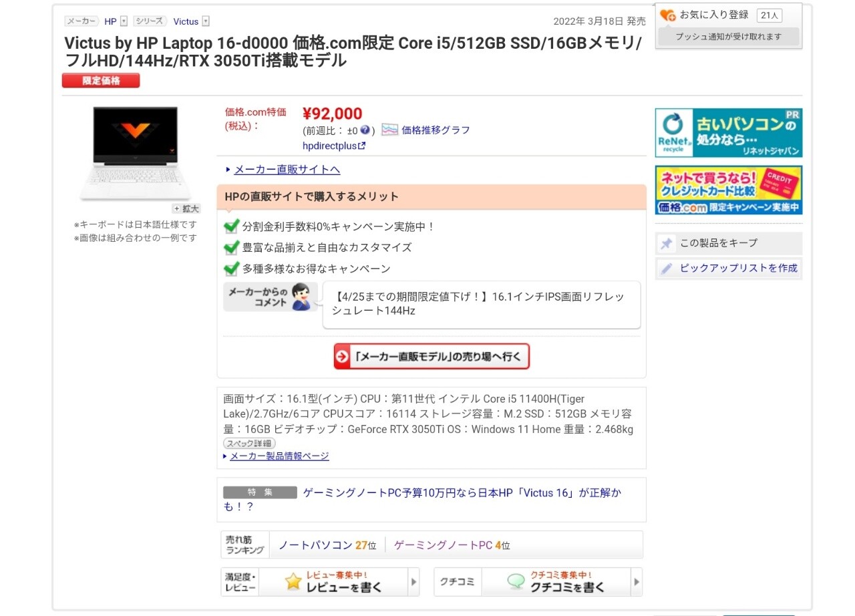855x616 pixels.
Task: Open the シリーズ Victus dropdown arrow
Action: point(206,21)
